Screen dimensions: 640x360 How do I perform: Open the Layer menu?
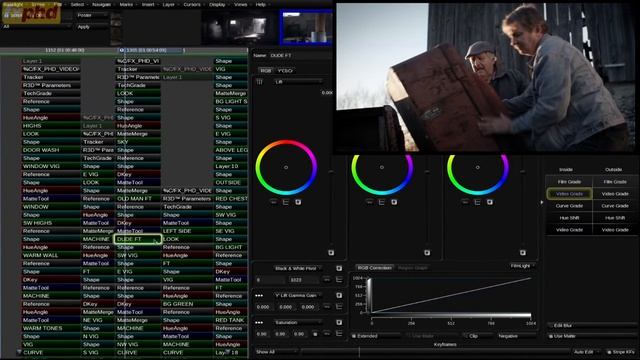click(169, 4)
